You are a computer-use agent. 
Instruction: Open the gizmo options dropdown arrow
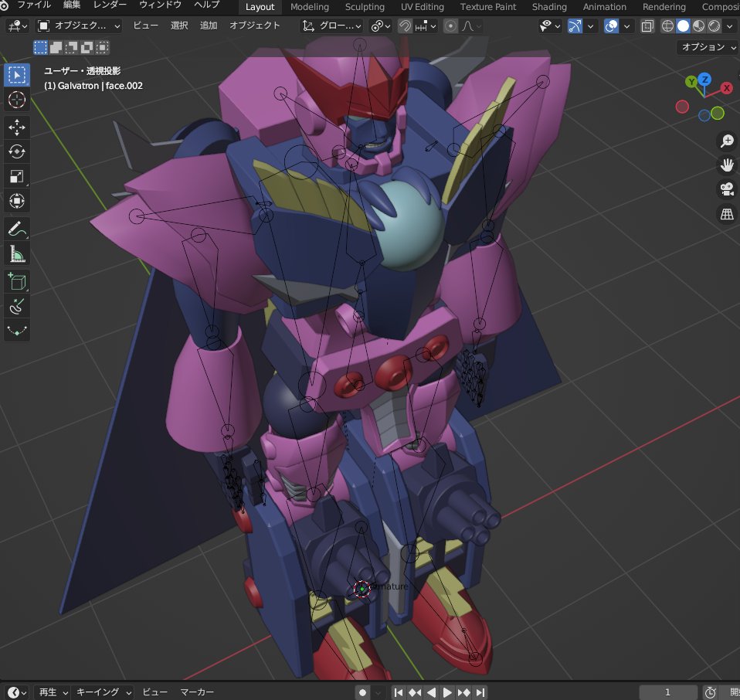(x=590, y=26)
